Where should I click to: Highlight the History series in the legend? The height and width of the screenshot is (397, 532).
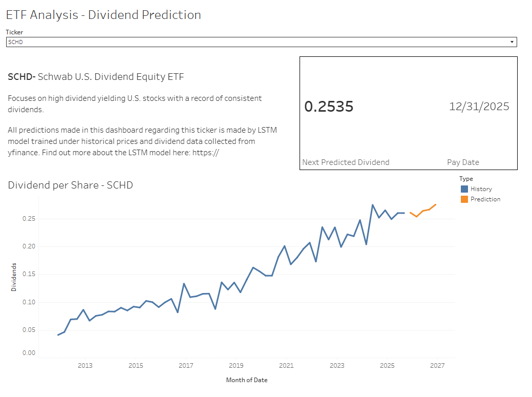coord(481,189)
